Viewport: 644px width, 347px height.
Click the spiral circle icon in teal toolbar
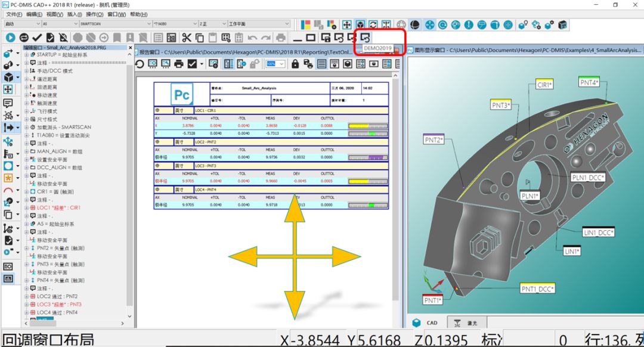coord(442,24)
